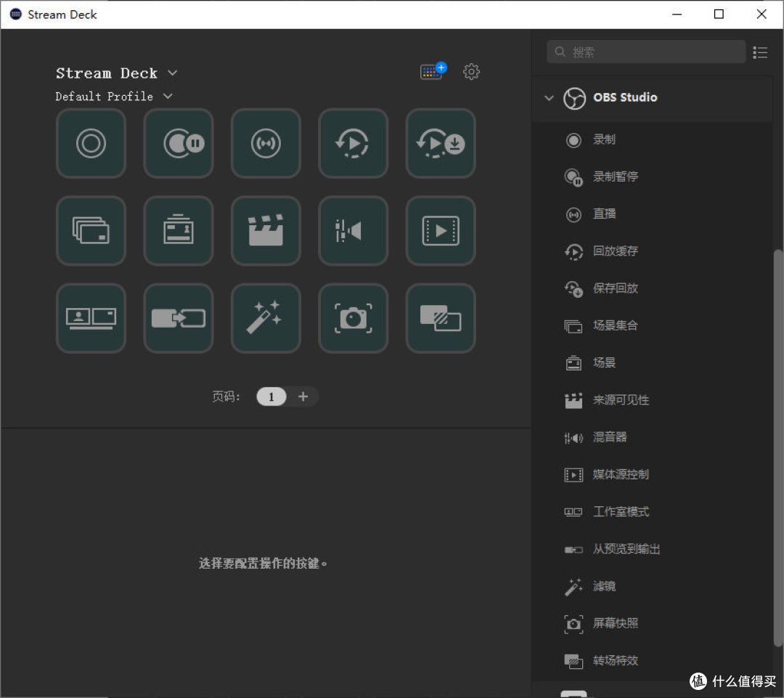The image size is (784, 698).
Task: Focus the 搜索 search field
Action: (x=646, y=52)
